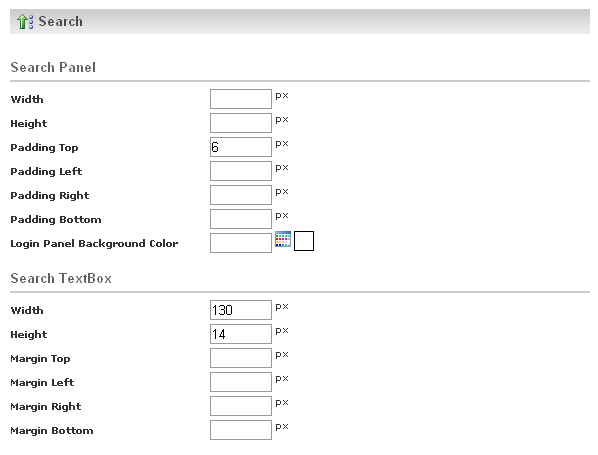This screenshot has height=455, width=598.
Task: Focus the Margin Right input box
Action: tap(241, 406)
